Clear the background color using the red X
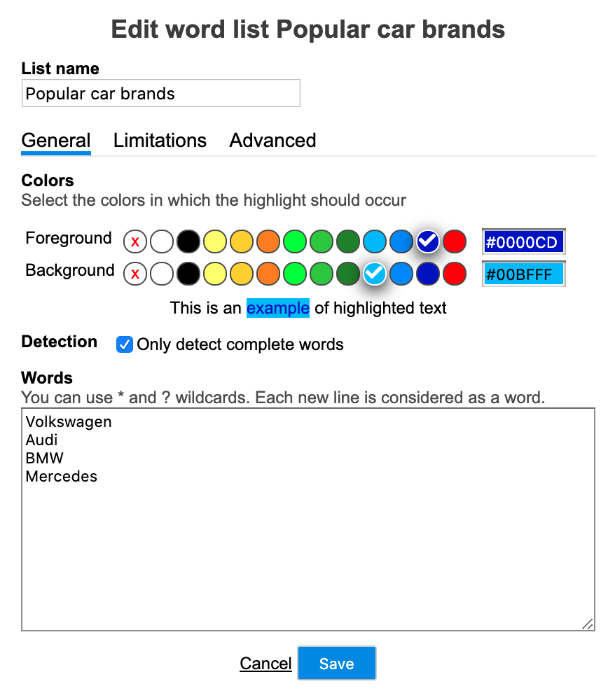This screenshot has width=615, height=700. click(x=134, y=274)
